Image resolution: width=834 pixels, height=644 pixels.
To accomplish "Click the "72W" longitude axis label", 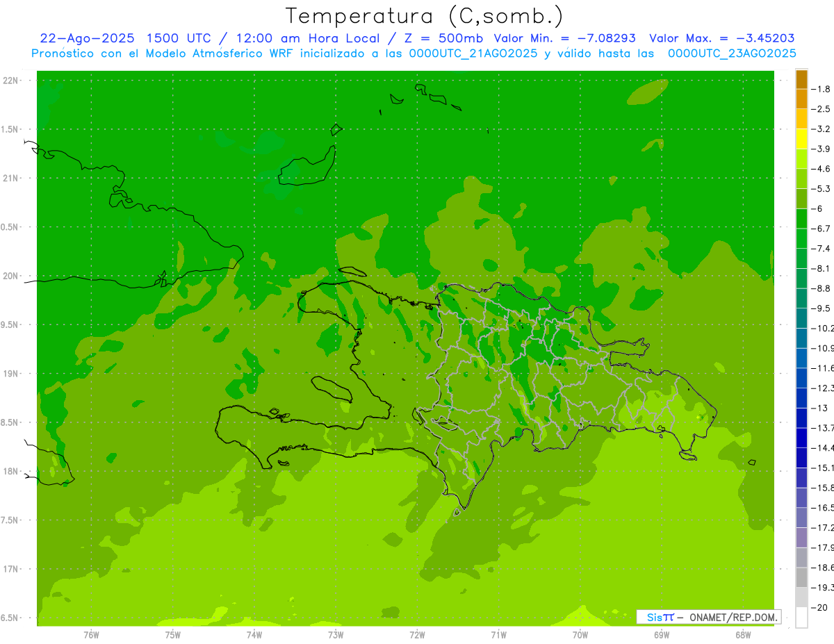I will [417, 635].
